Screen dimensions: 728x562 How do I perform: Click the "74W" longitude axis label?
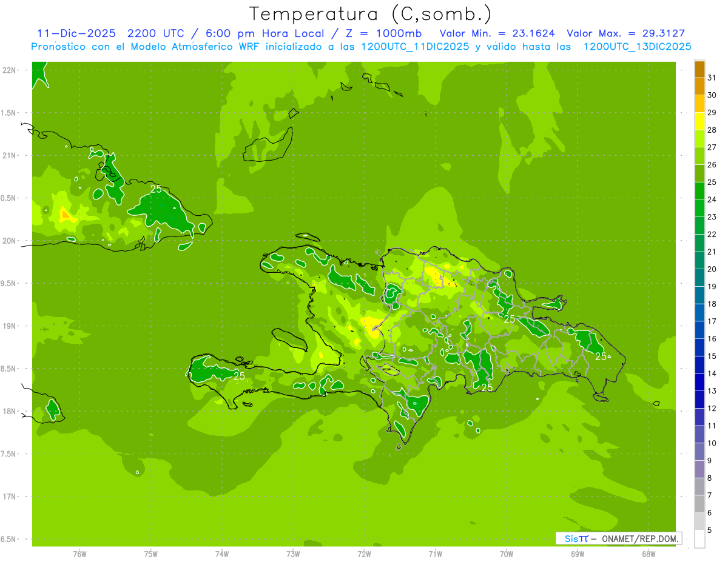tap(222, 554)
